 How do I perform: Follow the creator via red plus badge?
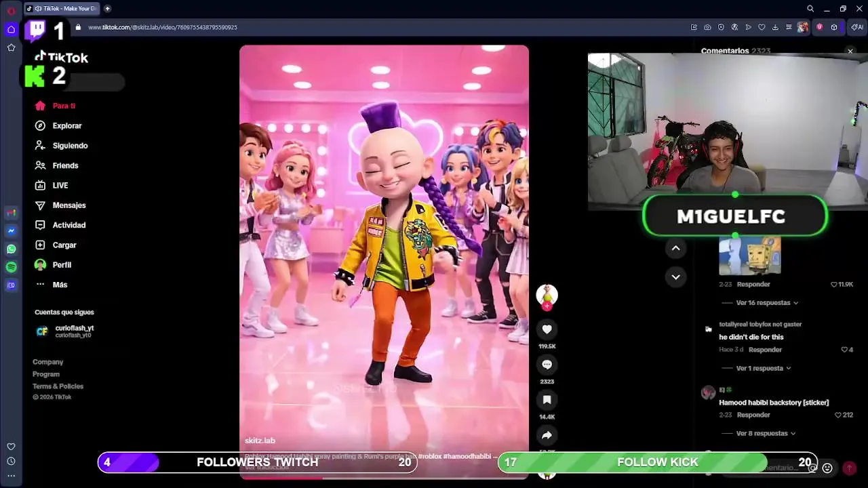coord(547,306)
